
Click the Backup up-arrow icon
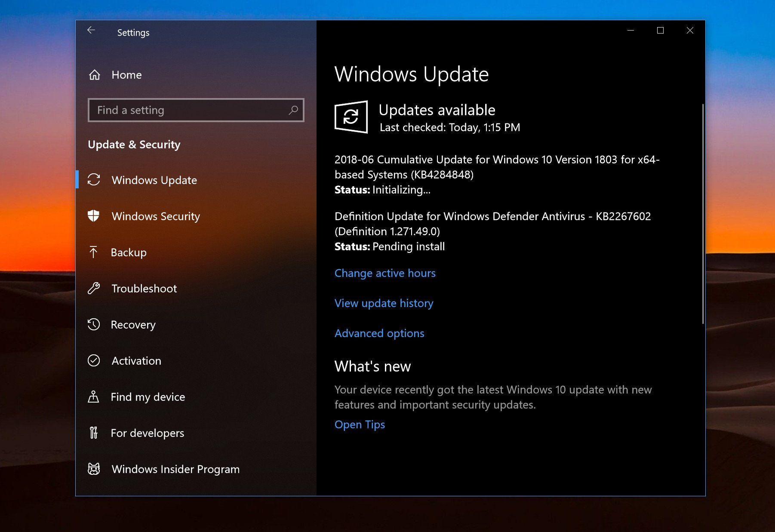click(x=93, y=252)
